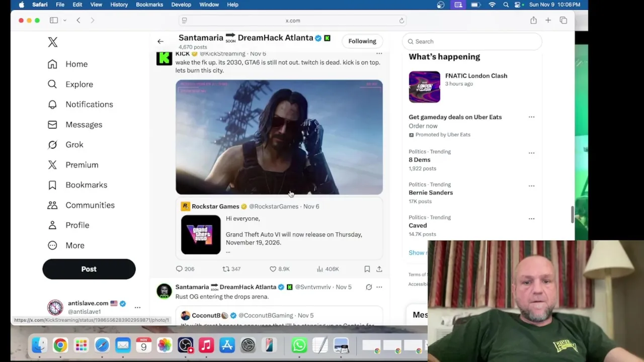Viewport: 644px width, 362px height.
Task: Open options for the Uber Eats promotion
Action: pyautogui.click(x=531, y=117)
